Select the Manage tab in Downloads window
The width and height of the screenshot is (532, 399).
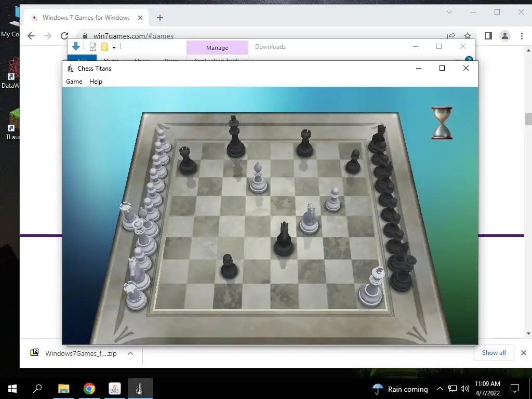217,48
